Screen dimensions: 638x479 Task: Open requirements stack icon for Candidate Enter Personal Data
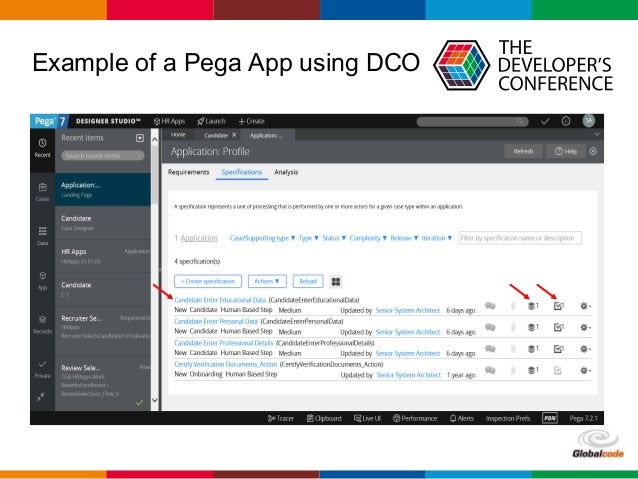tap(533, 327)
